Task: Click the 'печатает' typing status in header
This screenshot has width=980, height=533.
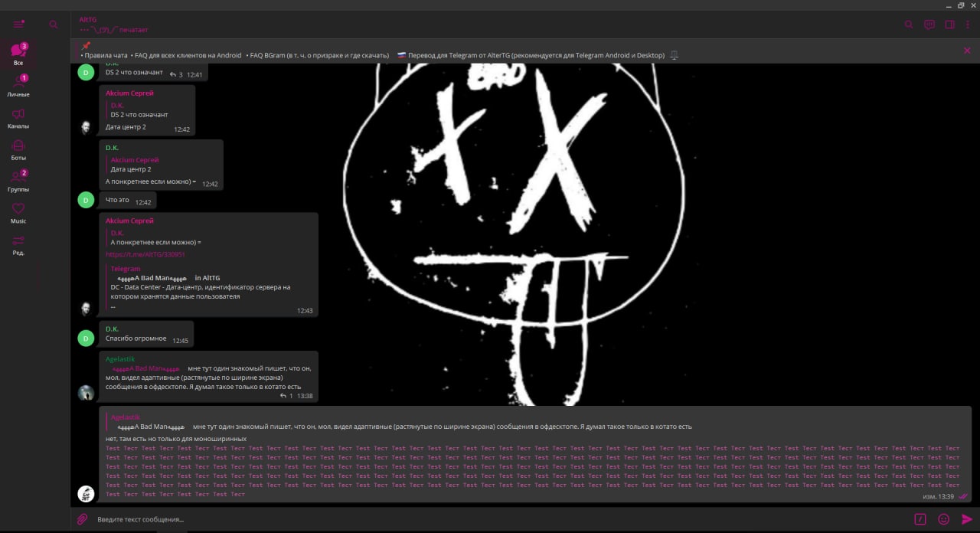Action: (x=135, y=30)
